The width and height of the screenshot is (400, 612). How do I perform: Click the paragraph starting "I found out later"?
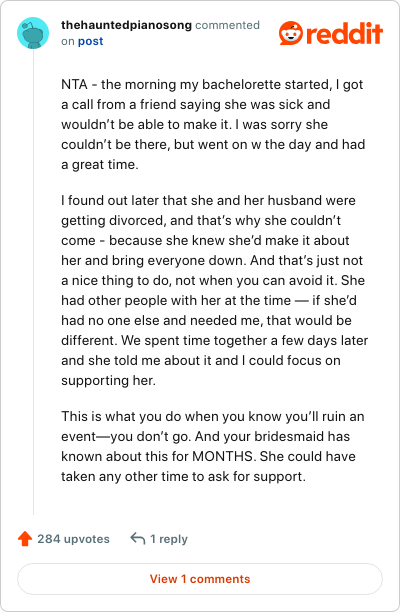click(214, 290)
